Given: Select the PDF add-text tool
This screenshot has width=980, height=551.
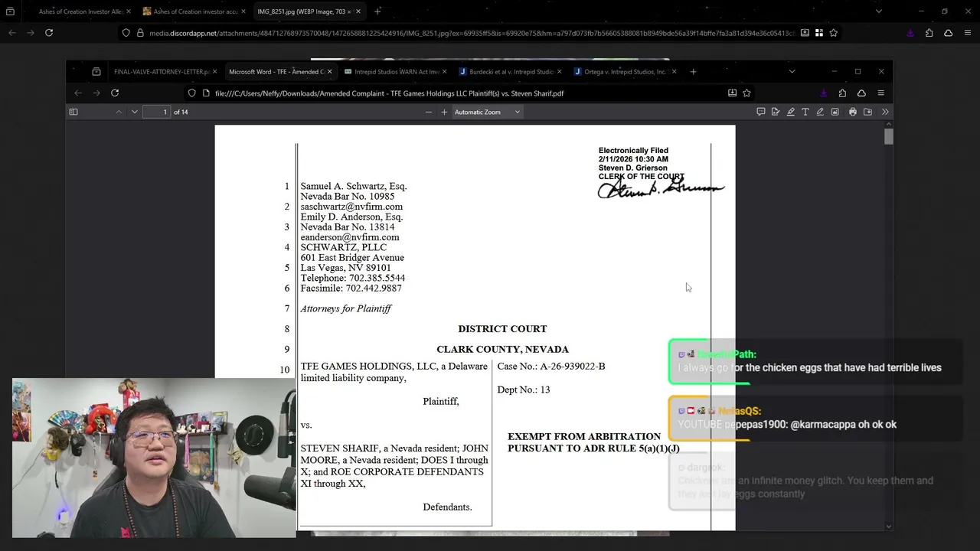Looking at the screenshot, I should click(805, 112).
